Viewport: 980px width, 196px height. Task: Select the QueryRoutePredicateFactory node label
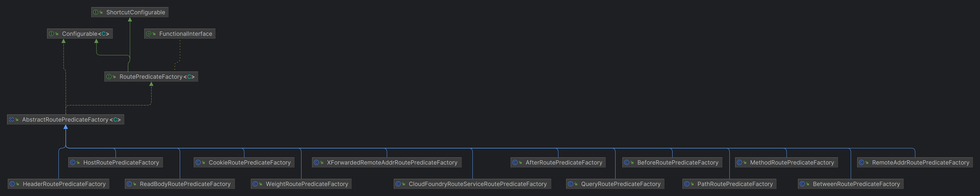click(621, 184)
